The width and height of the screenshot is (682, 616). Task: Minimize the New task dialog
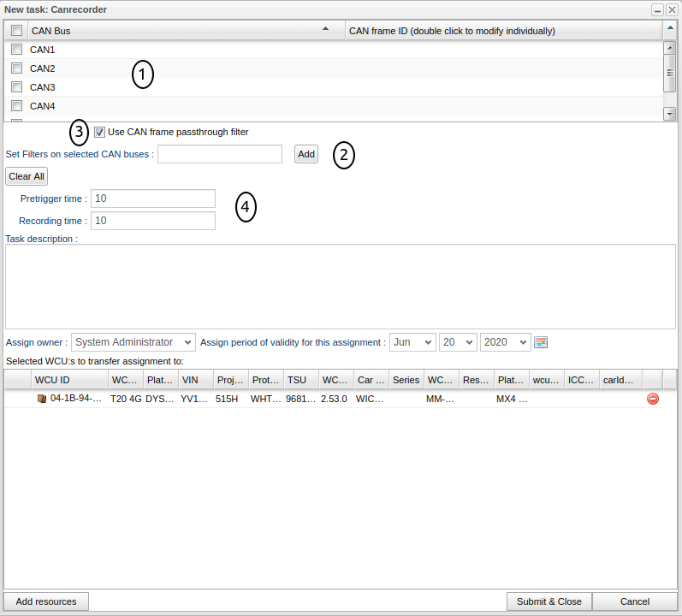(657, 9)
